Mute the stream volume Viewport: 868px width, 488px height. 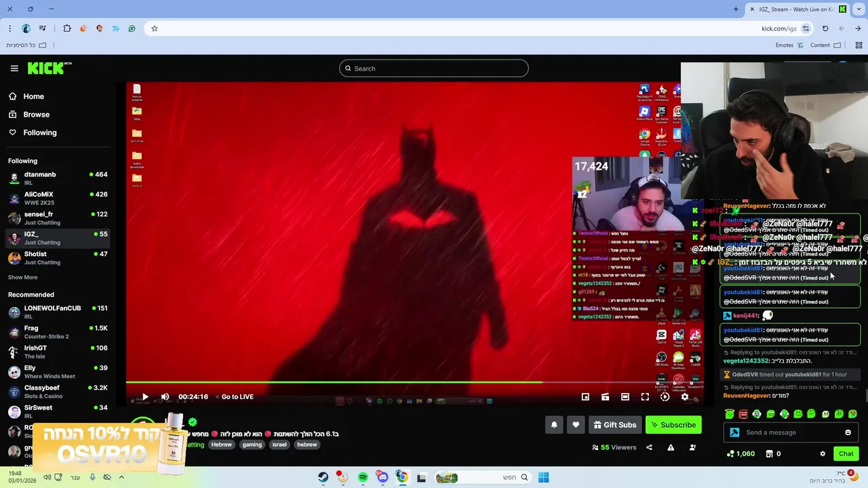click(165, 397)
